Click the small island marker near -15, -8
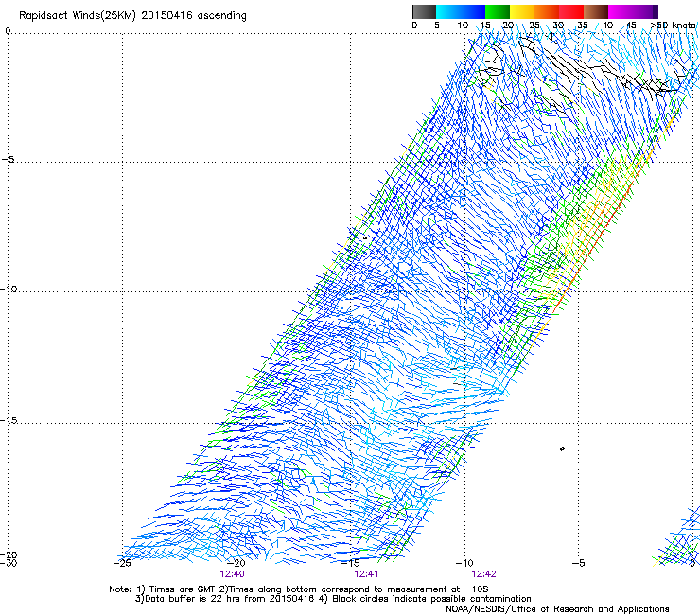Image resolution: width=700 pixels, height=615 pixels. (x=365, y=237)
